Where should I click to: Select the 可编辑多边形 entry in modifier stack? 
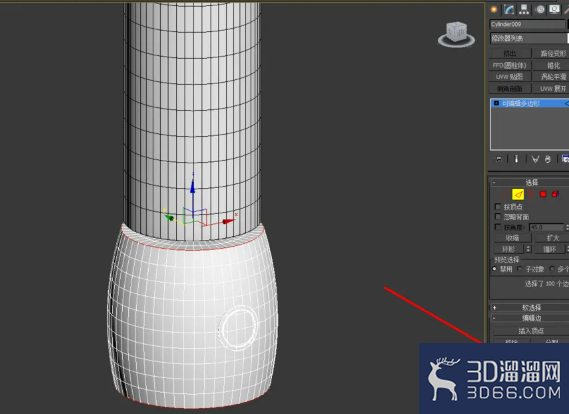point(530,103)
